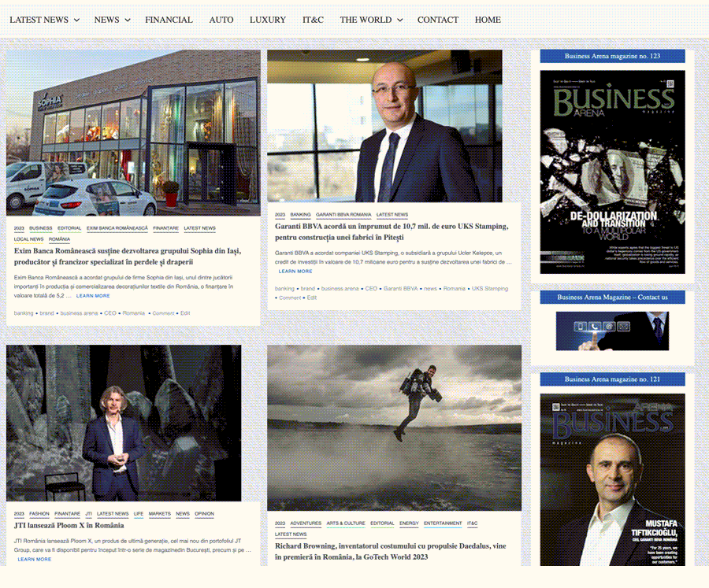Select the ENTERTAINMENT category tag
Image resolution: width=709 pixels, height=588 pixels.
coord(443,523)
